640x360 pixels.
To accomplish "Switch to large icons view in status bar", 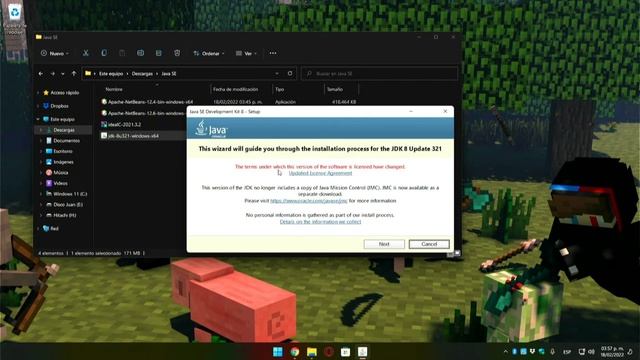I will click(x=457, y=253).
